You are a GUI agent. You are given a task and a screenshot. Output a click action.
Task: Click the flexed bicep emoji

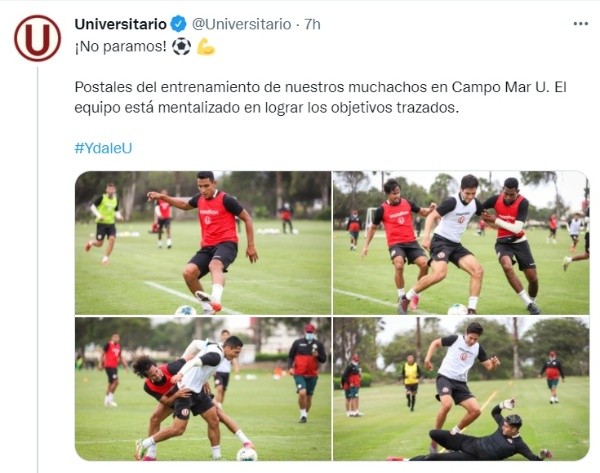(x=206, y=47)
